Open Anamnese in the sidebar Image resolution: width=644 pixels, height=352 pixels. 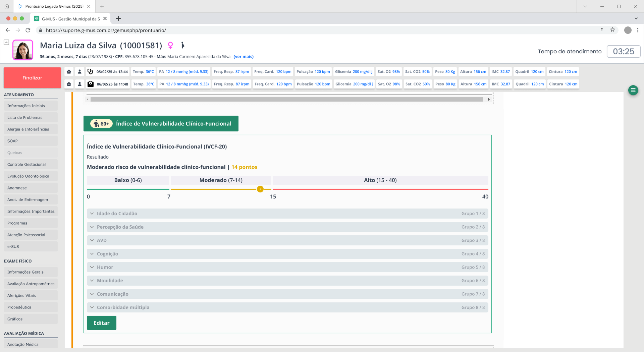coord(31,188)
